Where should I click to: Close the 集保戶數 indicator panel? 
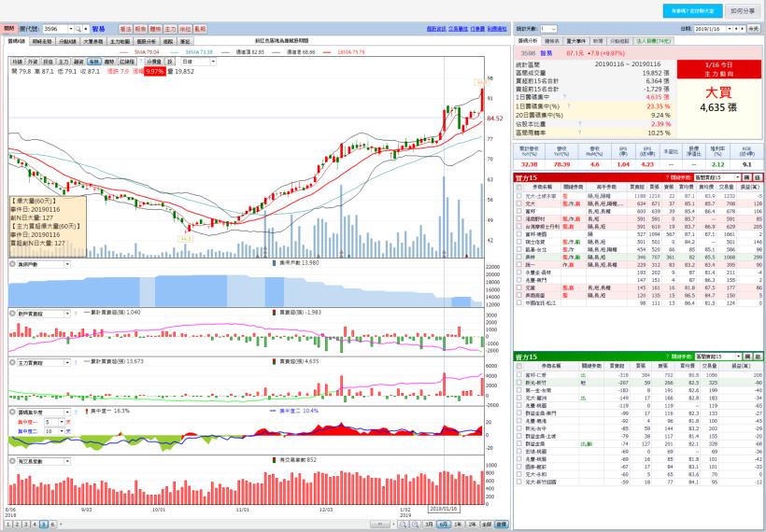tap(11, 264)
